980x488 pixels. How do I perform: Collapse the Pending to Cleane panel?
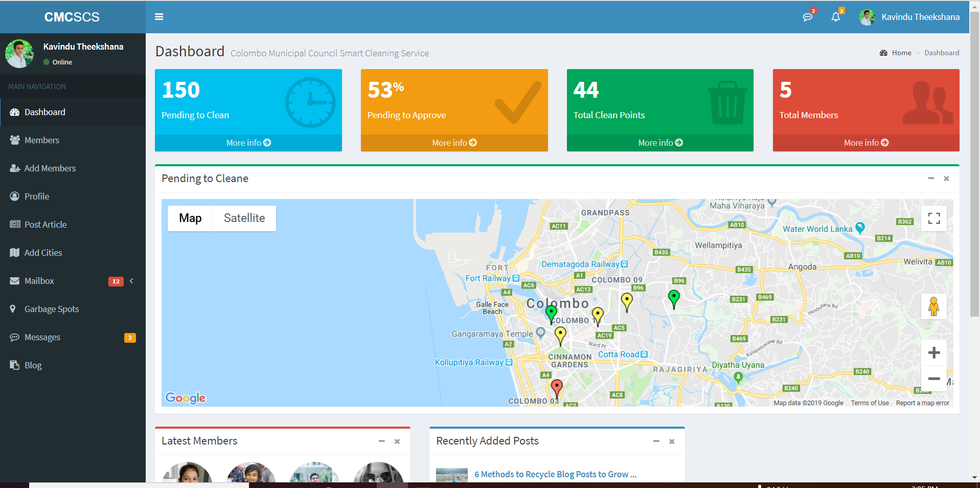click(931, 178)
